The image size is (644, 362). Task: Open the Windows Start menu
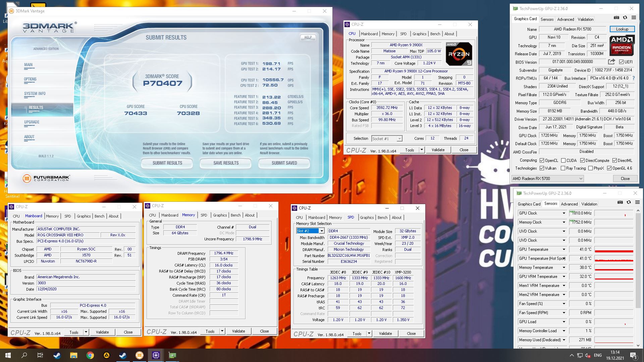coord(8,355)
